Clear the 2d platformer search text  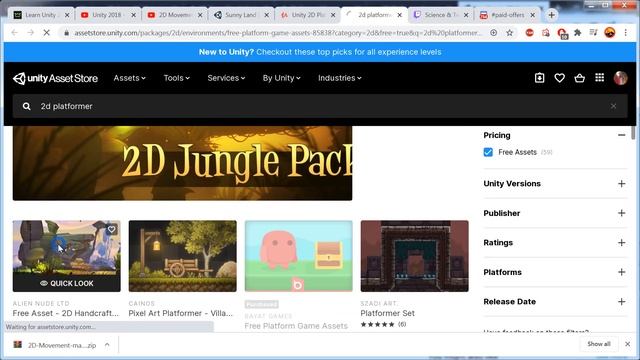[613, 106]
